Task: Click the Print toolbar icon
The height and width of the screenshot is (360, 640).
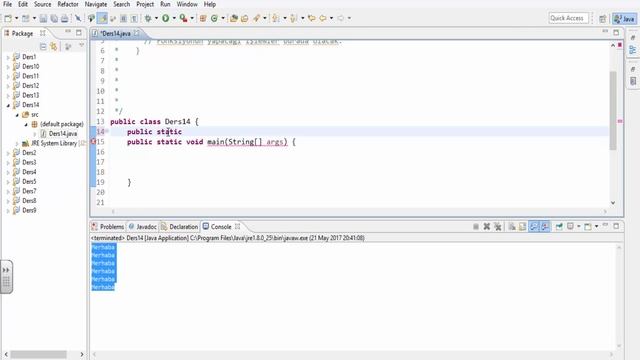Action: [x=64, y=18]
